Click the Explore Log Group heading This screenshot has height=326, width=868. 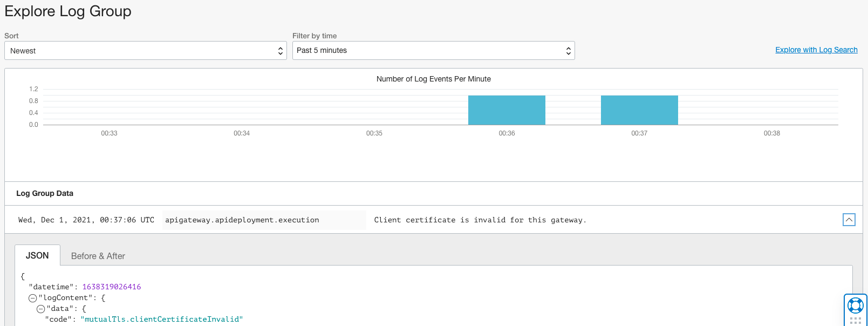click(x=68, y=11)
